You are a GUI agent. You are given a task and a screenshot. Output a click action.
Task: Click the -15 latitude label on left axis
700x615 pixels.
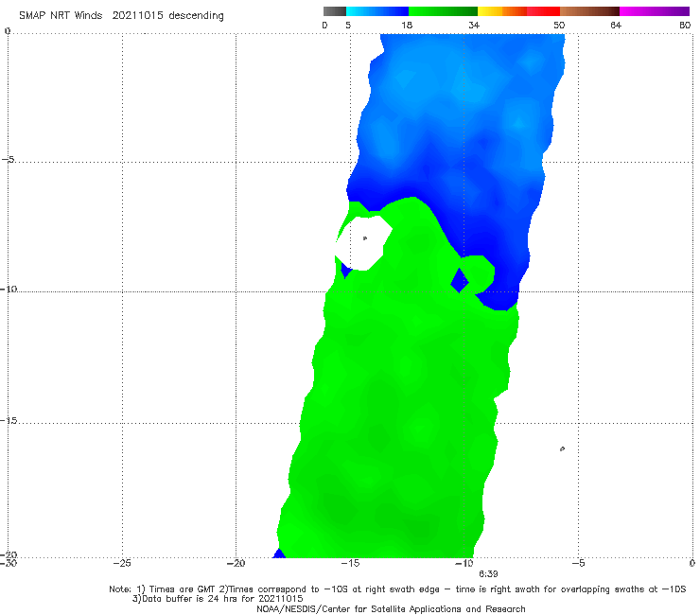coord(9,420)
